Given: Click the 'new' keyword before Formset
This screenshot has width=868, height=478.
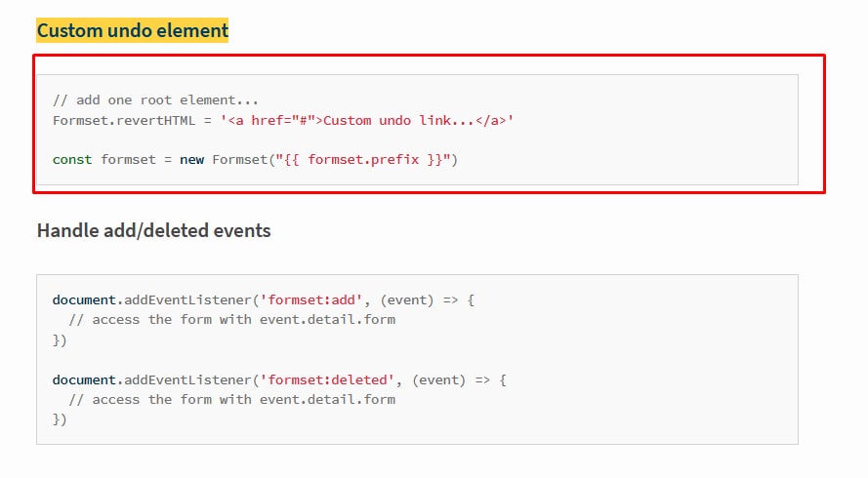Looking at the screenshot, I should 191,160.
